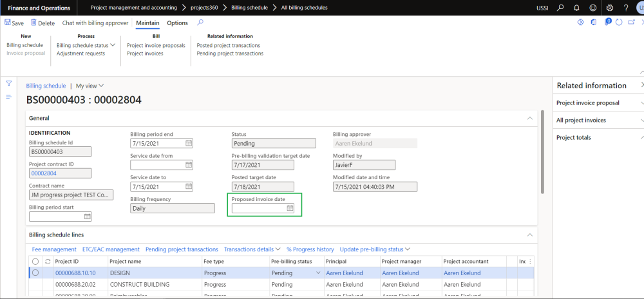Click the feedback smiley face icon

point(594,8)
